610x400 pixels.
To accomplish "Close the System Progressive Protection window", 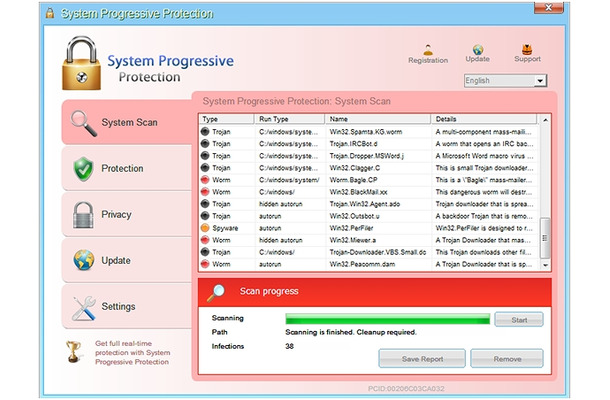I will pos(549,7).
